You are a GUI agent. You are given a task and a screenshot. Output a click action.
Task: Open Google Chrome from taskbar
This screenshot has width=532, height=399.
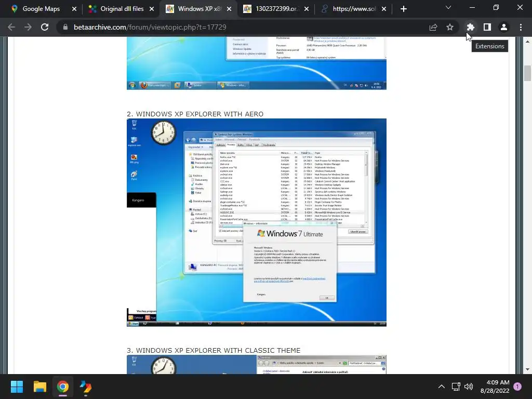[x=62, y=387]
